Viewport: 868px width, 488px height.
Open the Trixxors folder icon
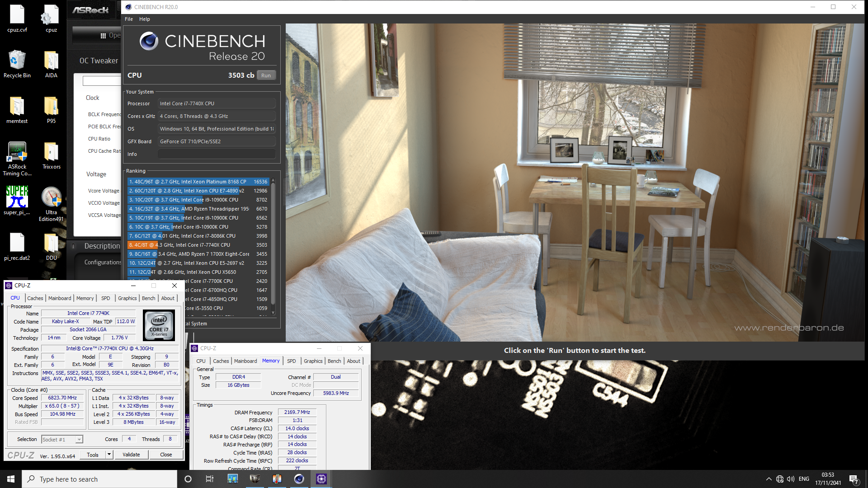point(51,155)
